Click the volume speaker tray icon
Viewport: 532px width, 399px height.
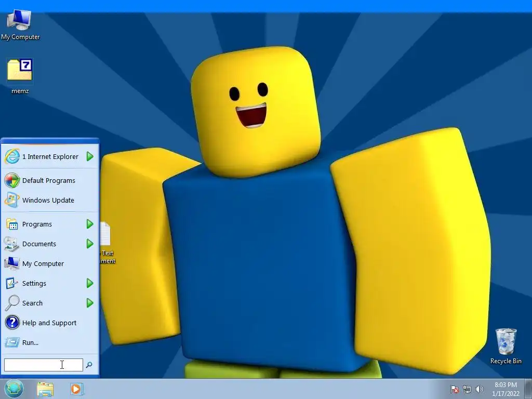click(479, 389)
